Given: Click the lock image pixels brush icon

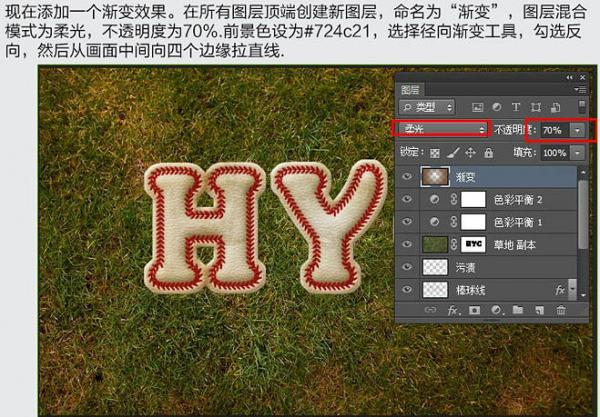Looking at the screenshot, I should click(x=452, y=153).
